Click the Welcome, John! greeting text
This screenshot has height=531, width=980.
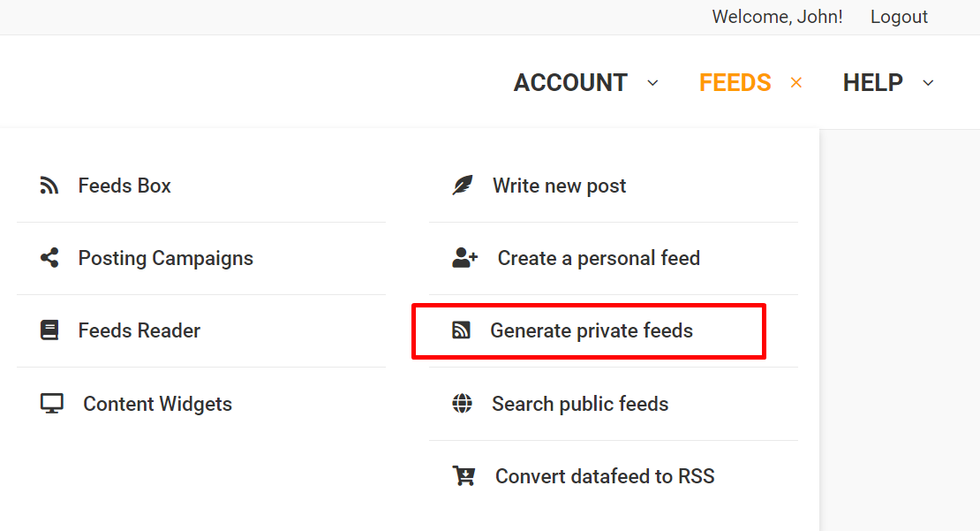(x=777, y=17)
